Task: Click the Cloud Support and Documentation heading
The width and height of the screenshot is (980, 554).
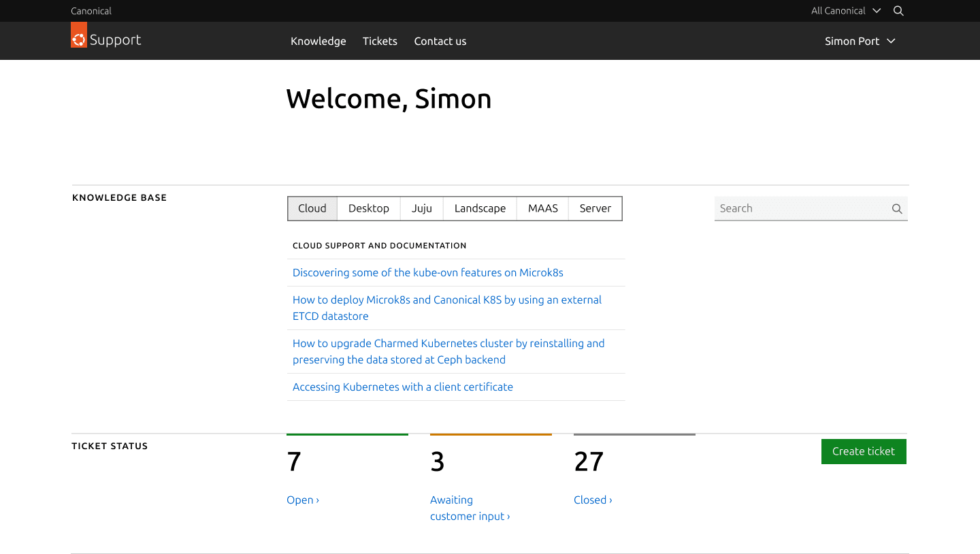Action: point(380,246)
